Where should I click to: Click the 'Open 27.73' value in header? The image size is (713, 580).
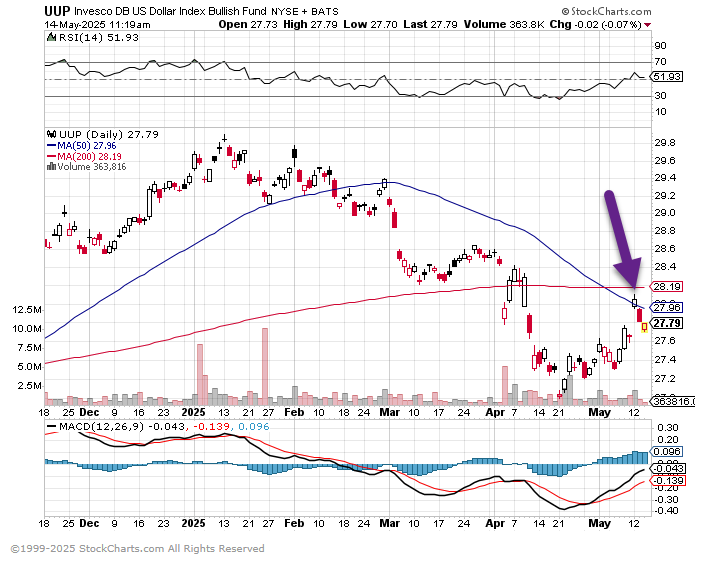(248, 25)
